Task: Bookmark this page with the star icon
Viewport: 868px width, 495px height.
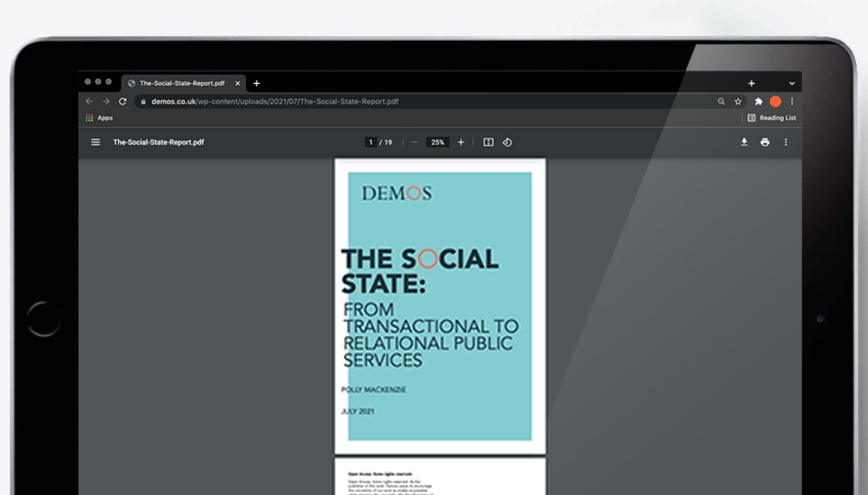Action: pyautogui.click(x=738, y=101)
